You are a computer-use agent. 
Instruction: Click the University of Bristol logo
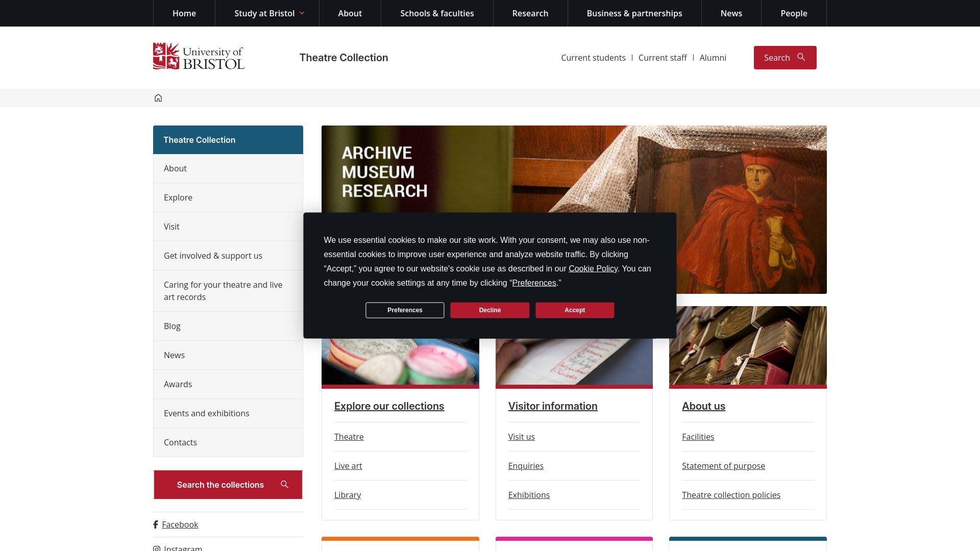coord(199,56)
